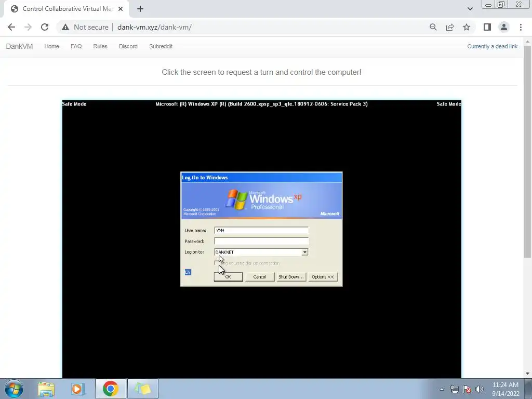532x399 pixels.
Task: Open the sticky notes taskbar icon
Action: tap(142, 389)
